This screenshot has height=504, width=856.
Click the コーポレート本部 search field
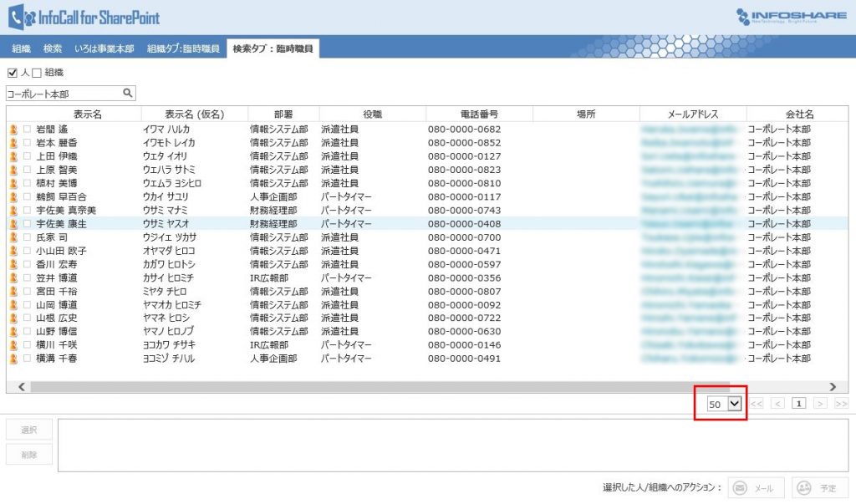click(63, 94)
